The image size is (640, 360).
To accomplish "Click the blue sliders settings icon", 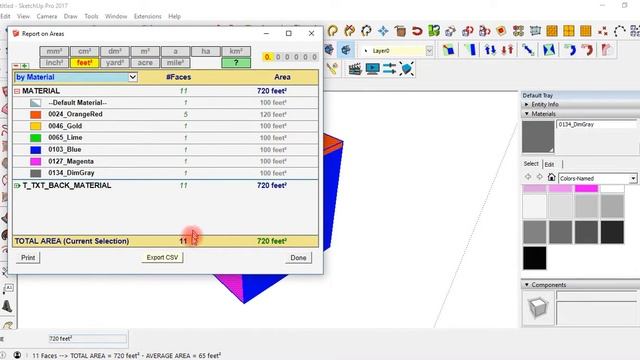I will point(389,69).
